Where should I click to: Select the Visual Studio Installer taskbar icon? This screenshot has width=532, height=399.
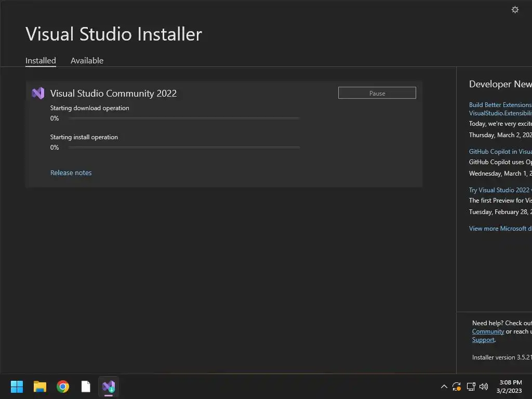click(x=109, y=387)
